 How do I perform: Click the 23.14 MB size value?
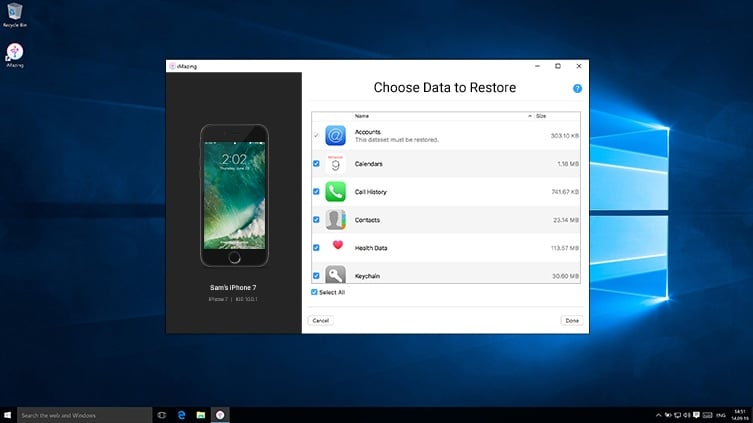[566, 220]
